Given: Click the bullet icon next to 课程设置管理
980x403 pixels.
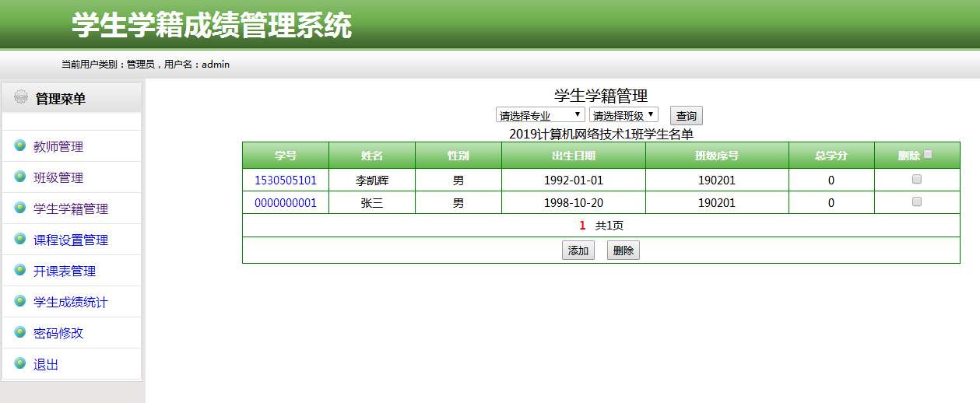Looking at the screenshot, I should pos(20,239).
